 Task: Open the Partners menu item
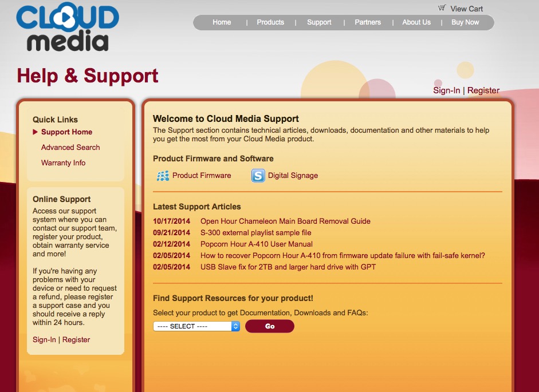(368, 22)
